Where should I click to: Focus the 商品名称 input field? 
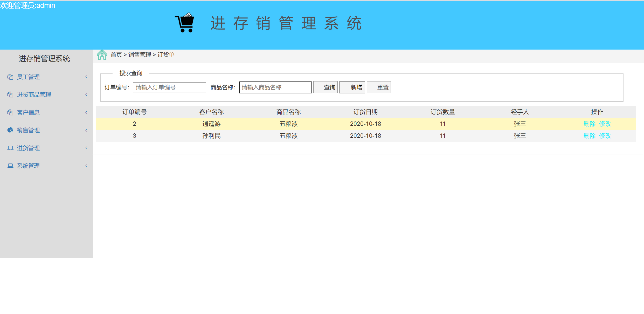click(x=275, y=87)
